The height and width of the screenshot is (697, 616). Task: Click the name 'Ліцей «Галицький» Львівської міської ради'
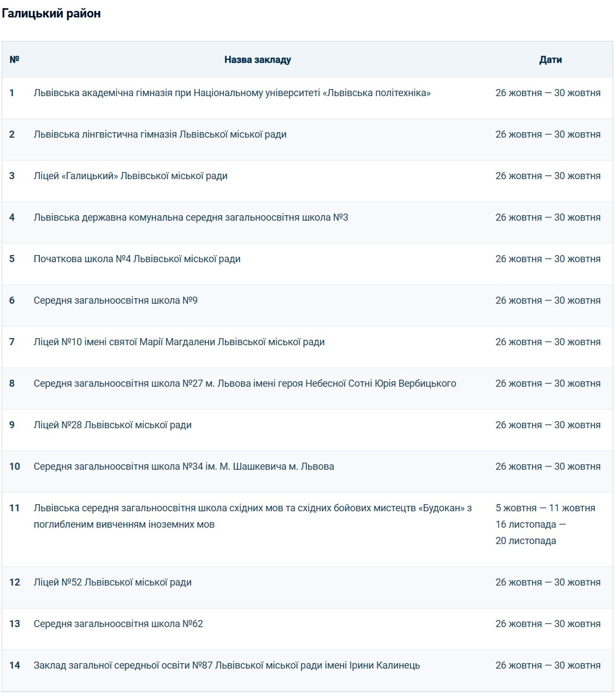coord(131,176)
